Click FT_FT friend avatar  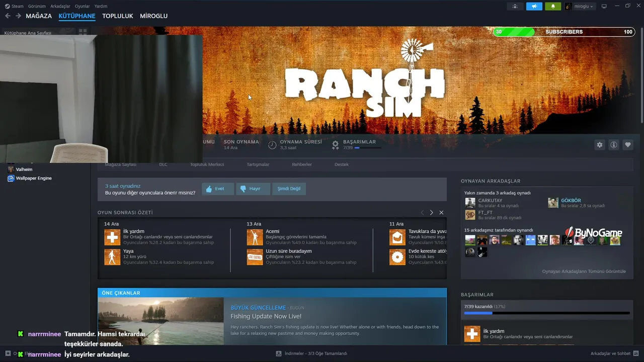[470, 215]
